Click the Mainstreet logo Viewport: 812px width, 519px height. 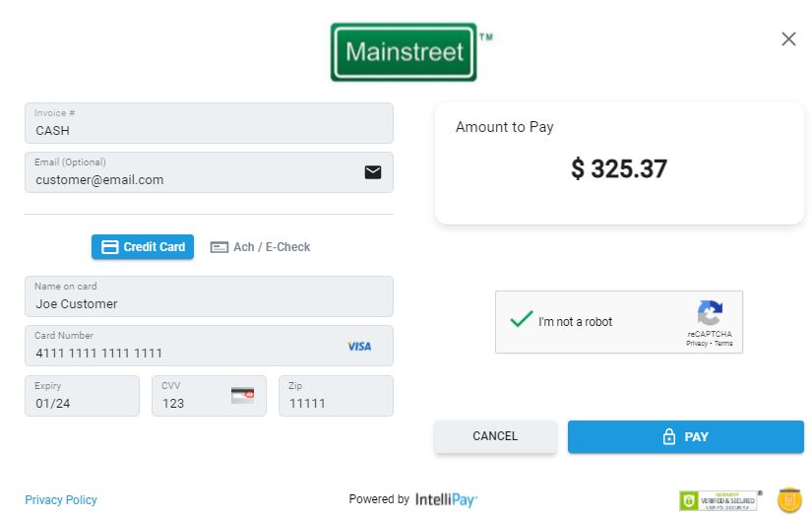[404, 51]
